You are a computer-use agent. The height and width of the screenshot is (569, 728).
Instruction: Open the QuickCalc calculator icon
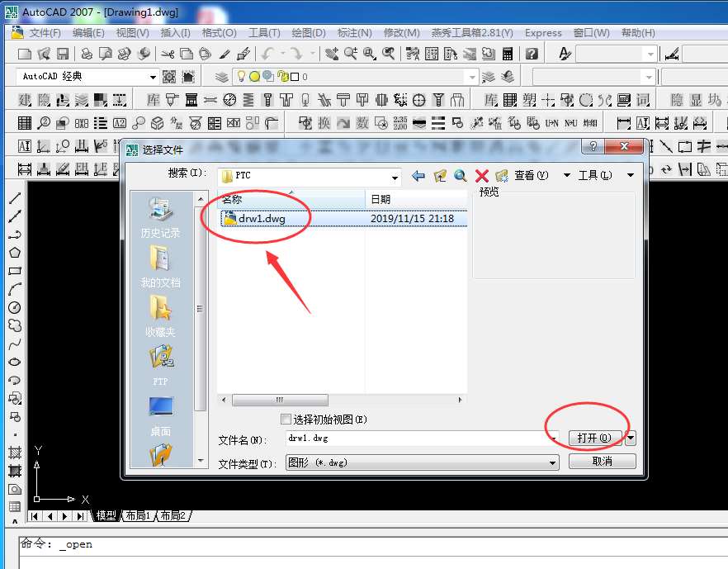(x=508, y=54)
